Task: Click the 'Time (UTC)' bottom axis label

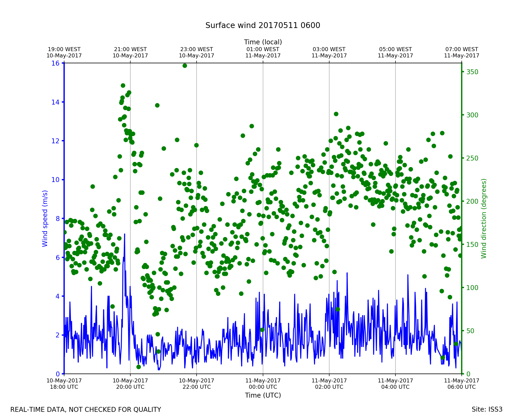Action: pos(263,395)
